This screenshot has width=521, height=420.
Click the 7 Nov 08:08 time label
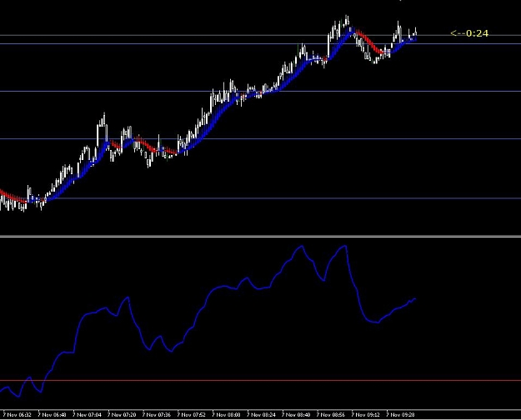coord(226,415)
